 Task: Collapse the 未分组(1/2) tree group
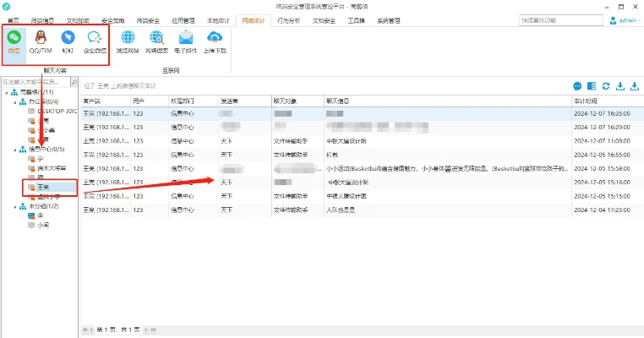tap(14, 206)
